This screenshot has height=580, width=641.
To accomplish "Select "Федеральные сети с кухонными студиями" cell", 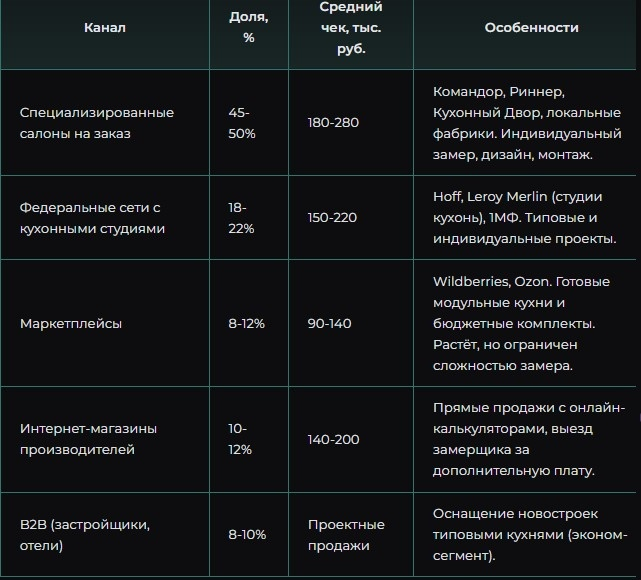I will point(91,218).
